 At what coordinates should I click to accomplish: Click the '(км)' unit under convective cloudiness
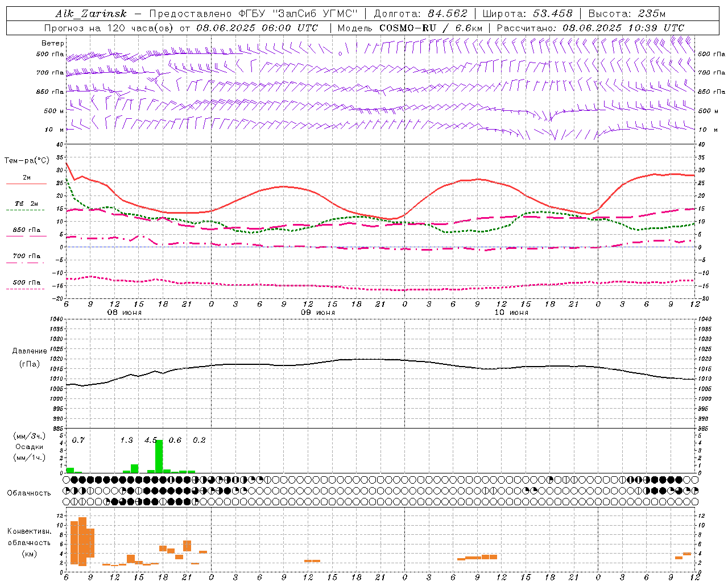[x=30, y=554]
